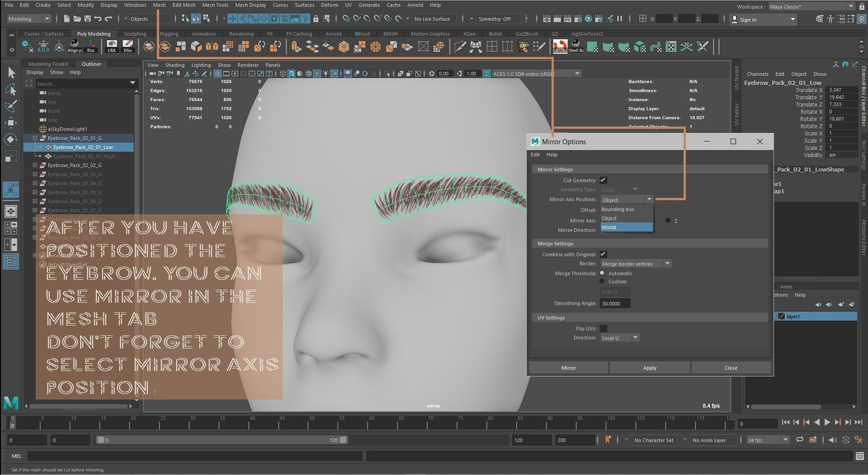Click the range slider end handle
This screenshot has width=868, height=475.
click(x=343, y=440)
